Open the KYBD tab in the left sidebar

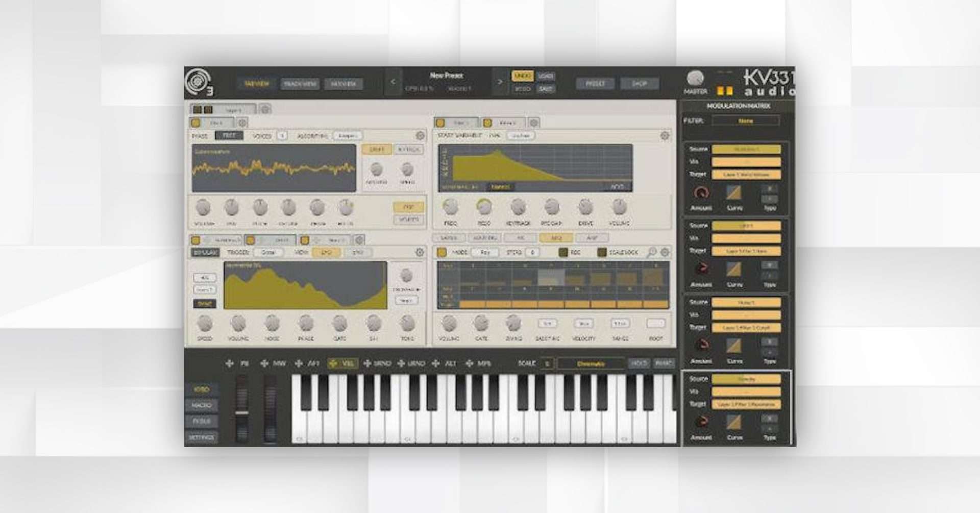click(202, 389)
